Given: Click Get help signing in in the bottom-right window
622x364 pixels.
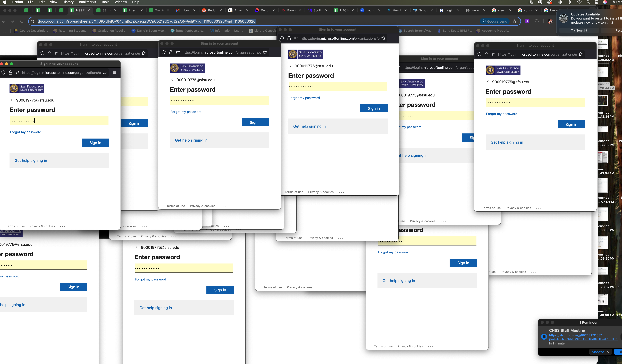Looking at the screenshot, I should pyautogui.click(x=399, y=281).
